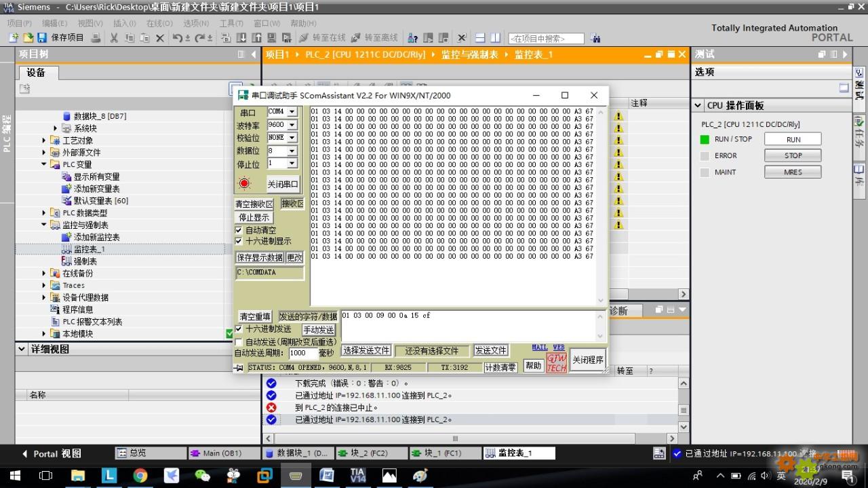Click the RUN button in CPU panel

coord(793,139)
